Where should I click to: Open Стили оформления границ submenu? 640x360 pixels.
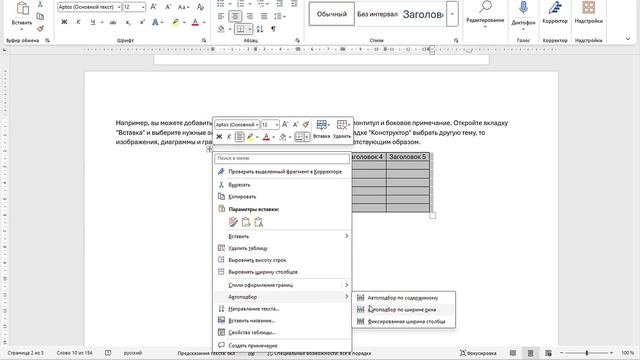click(x=282, y=285)
